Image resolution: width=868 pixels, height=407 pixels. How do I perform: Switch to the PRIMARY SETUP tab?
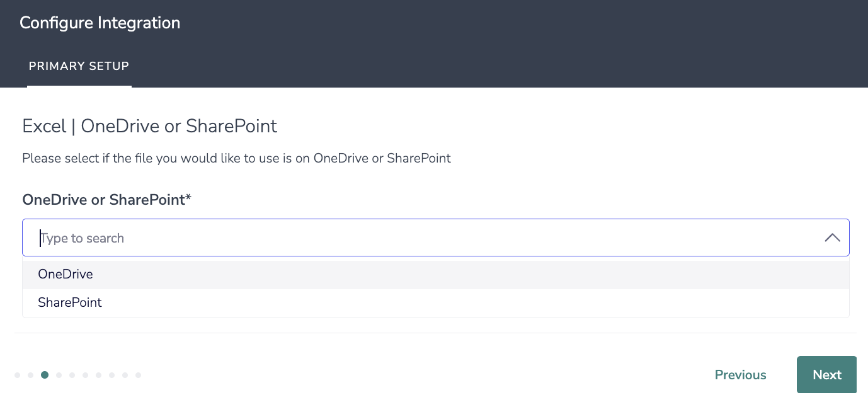[79, 66]
